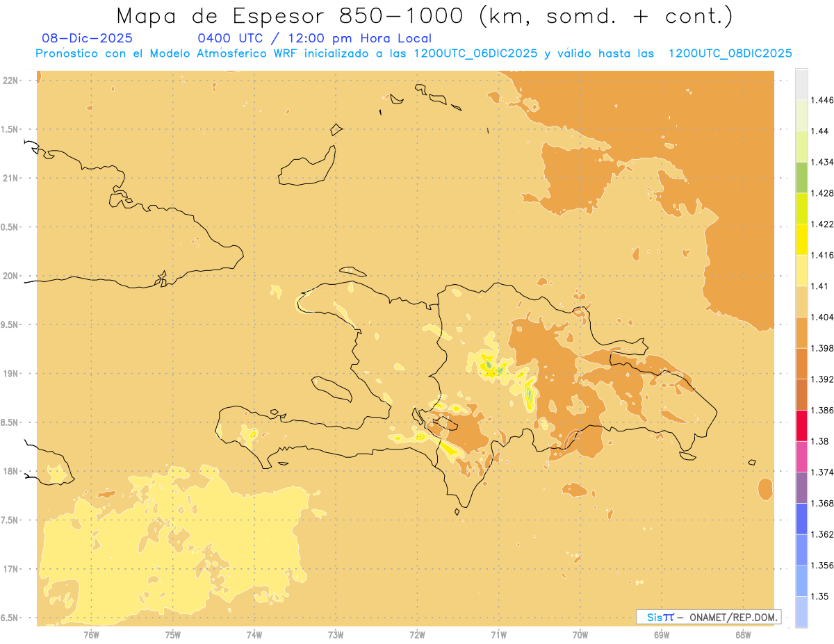Click the latitude label '1.5N'
The height and width of the screenshot is (644, 834).
tap(10, 129)
